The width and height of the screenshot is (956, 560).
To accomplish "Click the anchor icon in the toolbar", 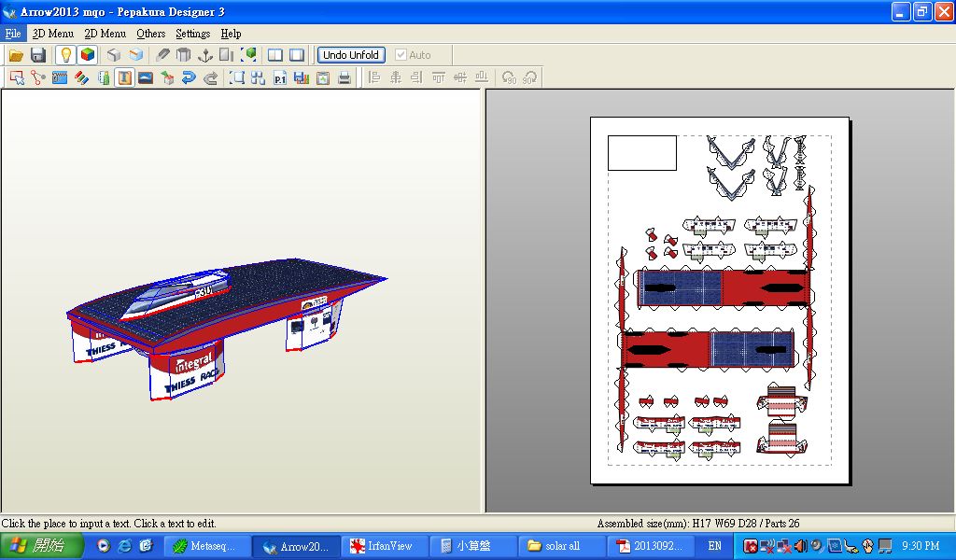I will 205,55.
